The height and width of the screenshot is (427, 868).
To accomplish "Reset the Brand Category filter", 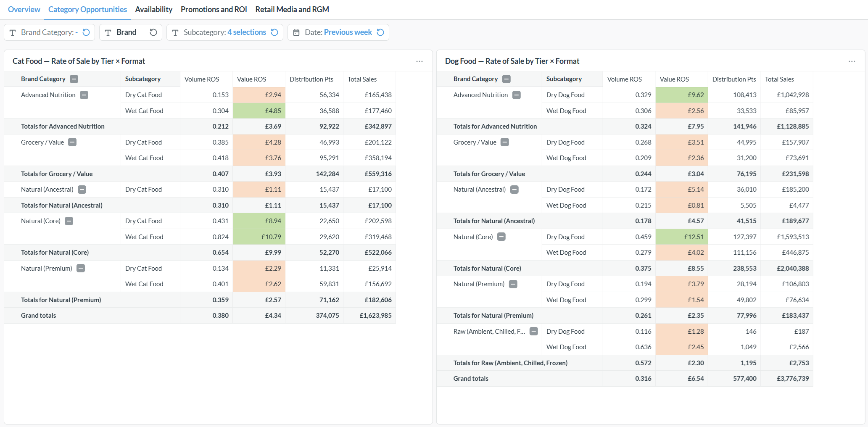I will pyautogui.click(x=86, y=32).
